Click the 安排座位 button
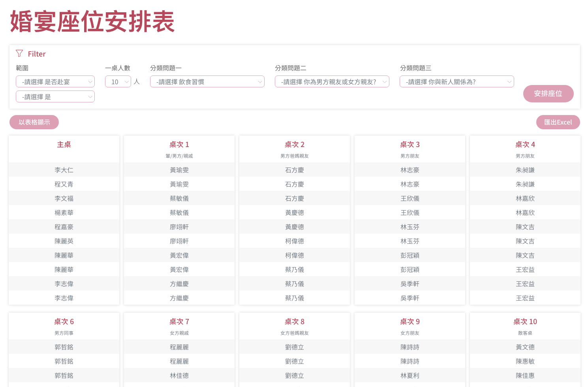This screenshot has width=588, height=387. (x=548, y=94)
